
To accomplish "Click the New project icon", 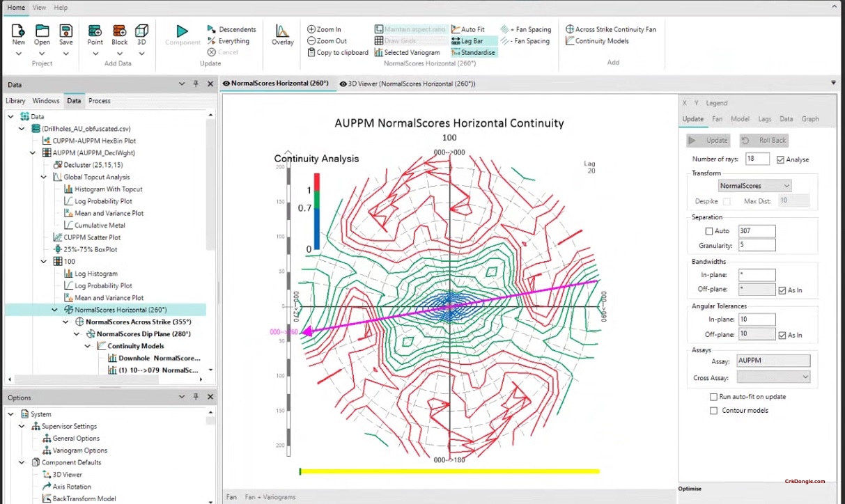I will pos(19,31).
